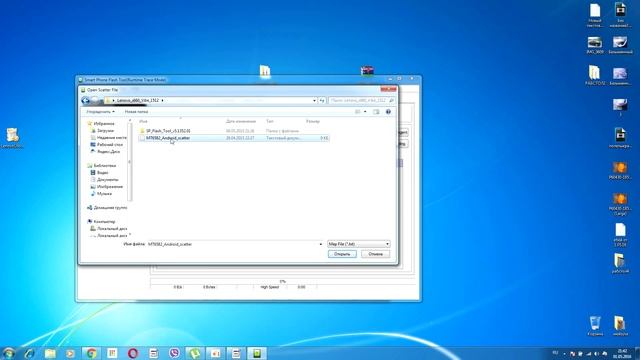Click the New folder (Новая папка) button
640x360 pixels.
click(x=136, y=111)
